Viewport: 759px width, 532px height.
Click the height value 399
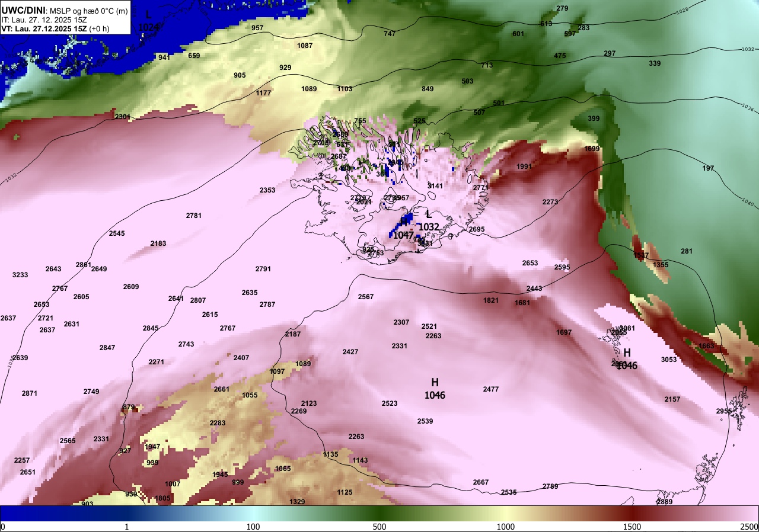594,118
